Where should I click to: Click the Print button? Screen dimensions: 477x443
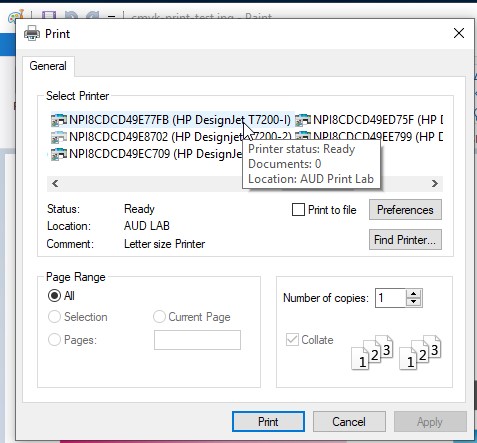[268, 422]
